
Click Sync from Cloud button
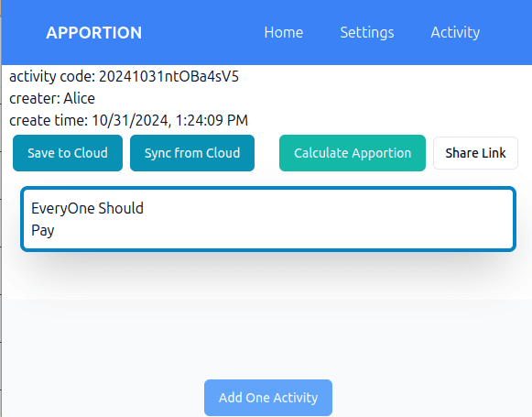[192, 153]
